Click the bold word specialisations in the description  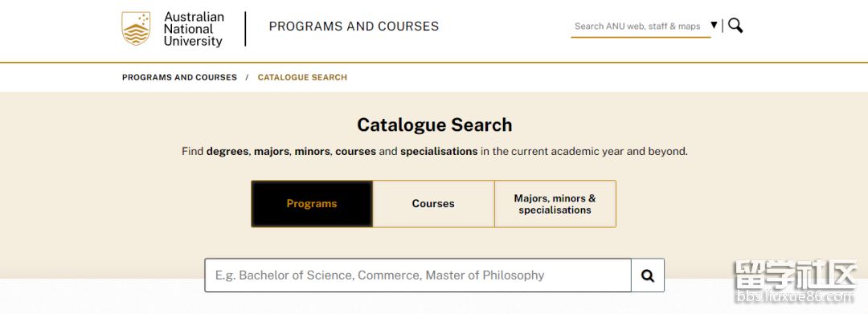[439, 152]
